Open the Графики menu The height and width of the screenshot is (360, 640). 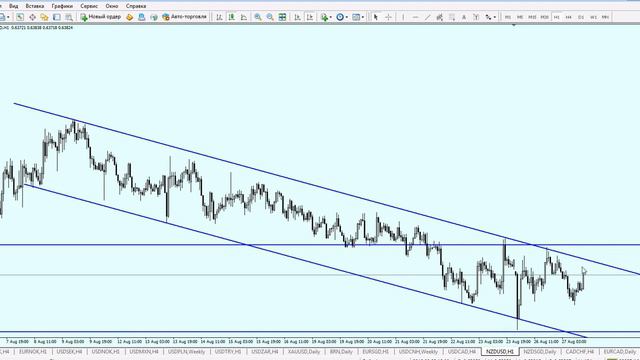62,6
